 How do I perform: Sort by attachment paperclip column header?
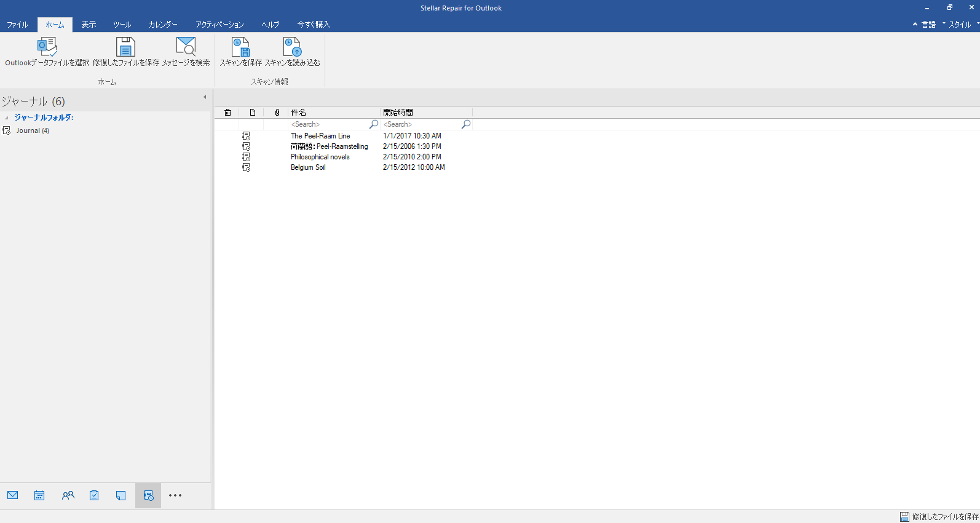coord(277,113)
